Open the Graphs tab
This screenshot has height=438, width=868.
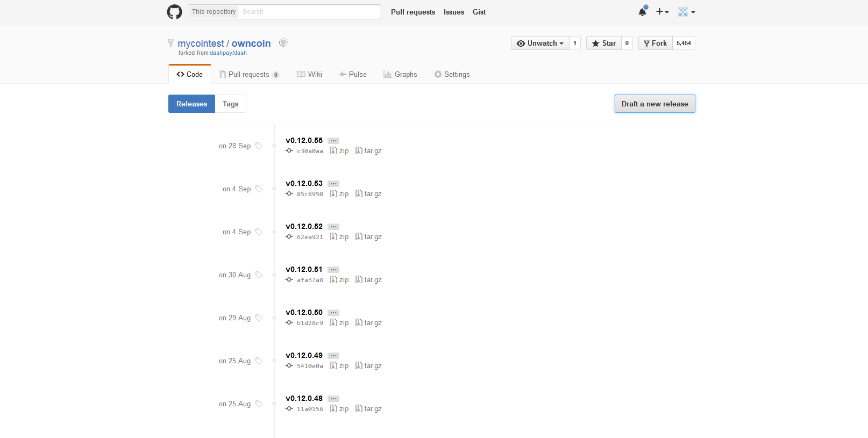[400, 74]
